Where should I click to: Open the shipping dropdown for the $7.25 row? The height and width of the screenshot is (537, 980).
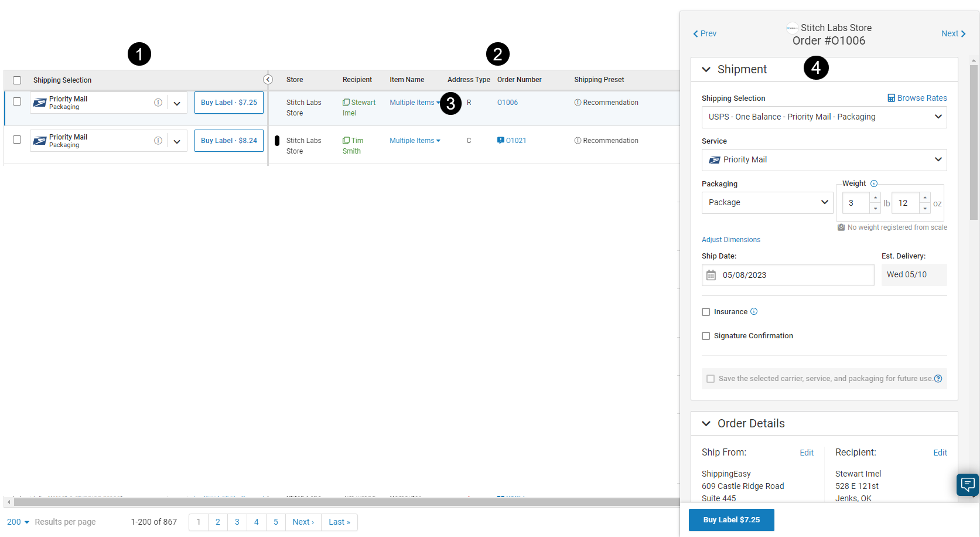(x=177, y=103)
